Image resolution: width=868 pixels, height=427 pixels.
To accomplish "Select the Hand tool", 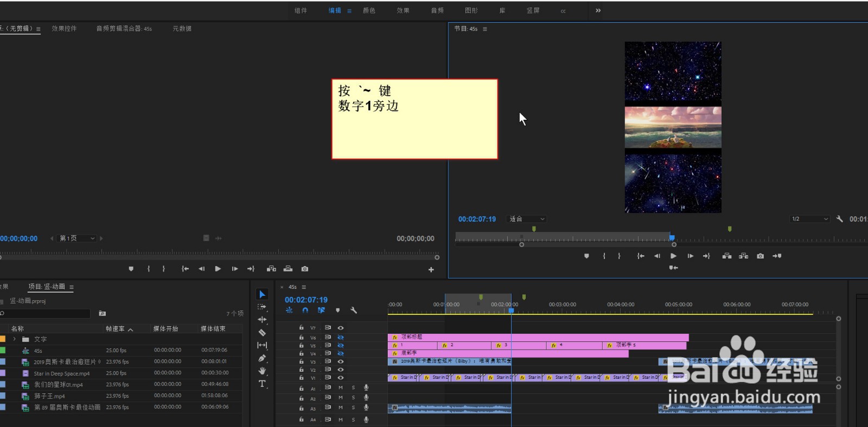I will point(262,371).
